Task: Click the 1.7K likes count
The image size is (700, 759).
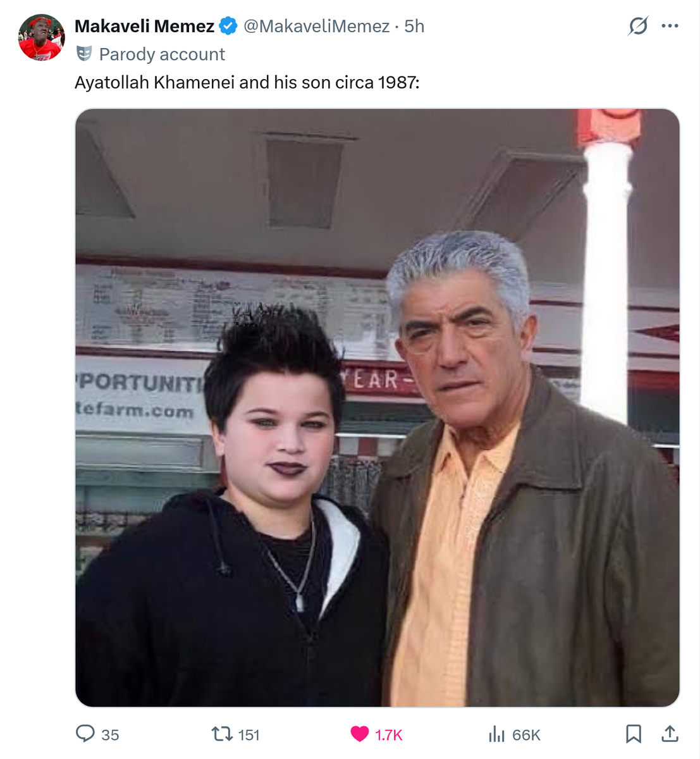Action: coord(389,735)
